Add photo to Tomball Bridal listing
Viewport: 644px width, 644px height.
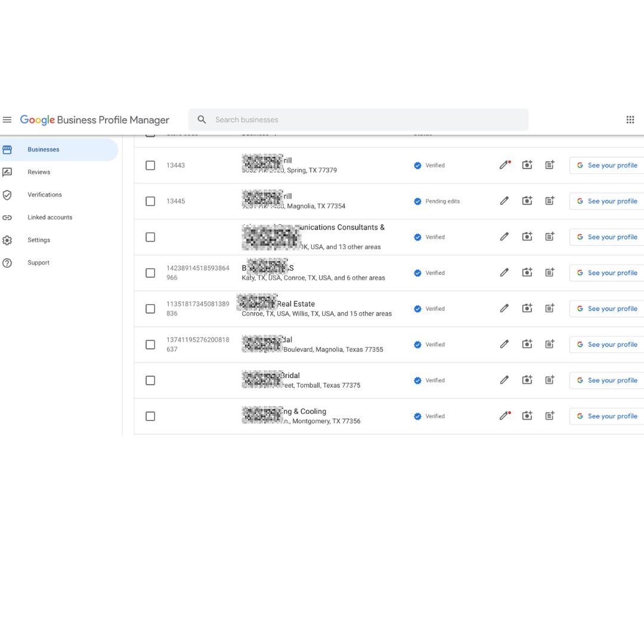527,380
